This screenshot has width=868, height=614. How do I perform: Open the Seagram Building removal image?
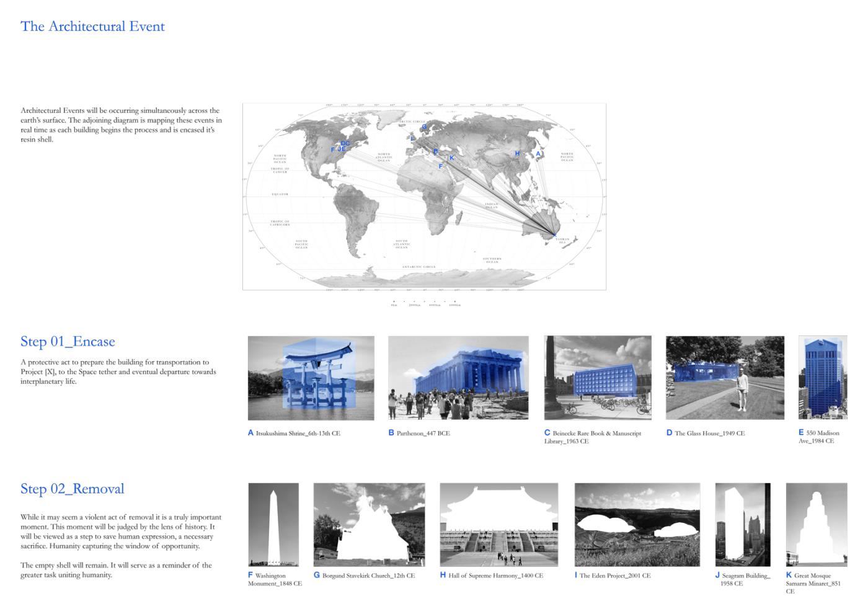[743, 525]
